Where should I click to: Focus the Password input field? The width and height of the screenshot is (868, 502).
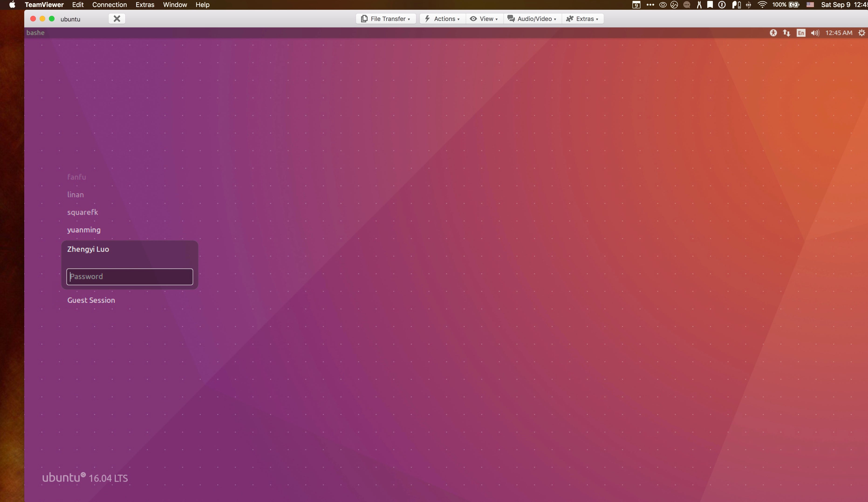point(130,277)
